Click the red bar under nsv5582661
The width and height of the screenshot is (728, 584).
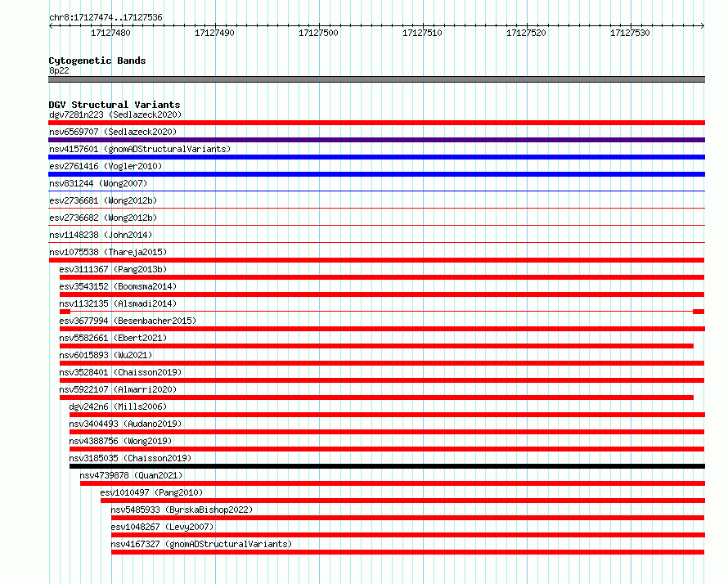tap(376, 346)
